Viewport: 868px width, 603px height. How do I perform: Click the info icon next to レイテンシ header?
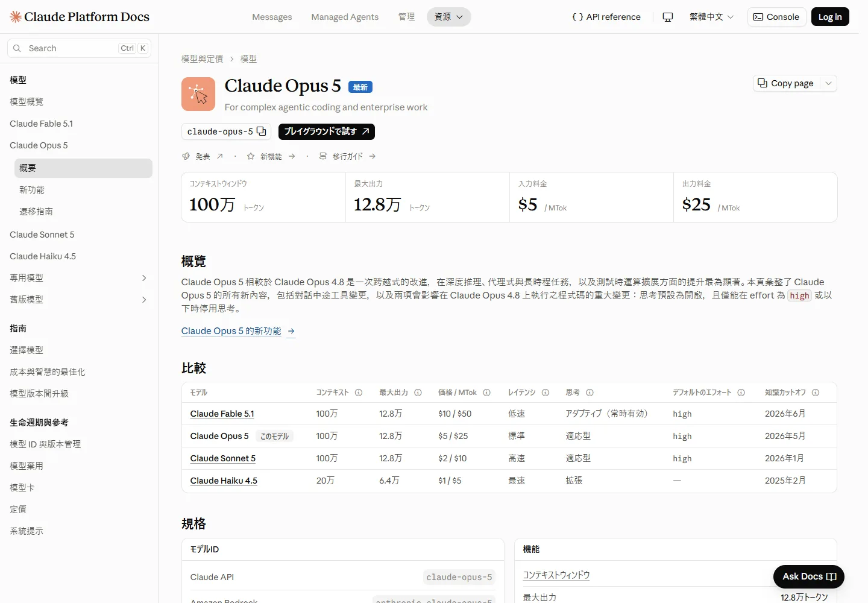click(546, 393)
